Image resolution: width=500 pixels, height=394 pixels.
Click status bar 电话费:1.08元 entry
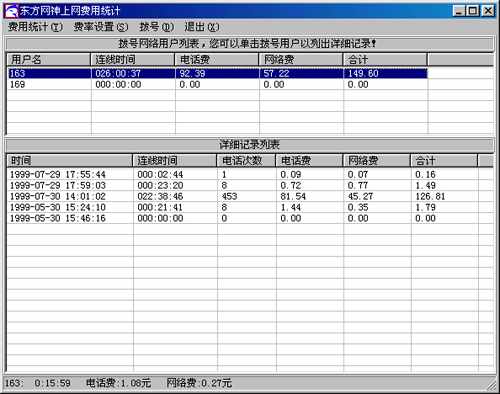119,383
